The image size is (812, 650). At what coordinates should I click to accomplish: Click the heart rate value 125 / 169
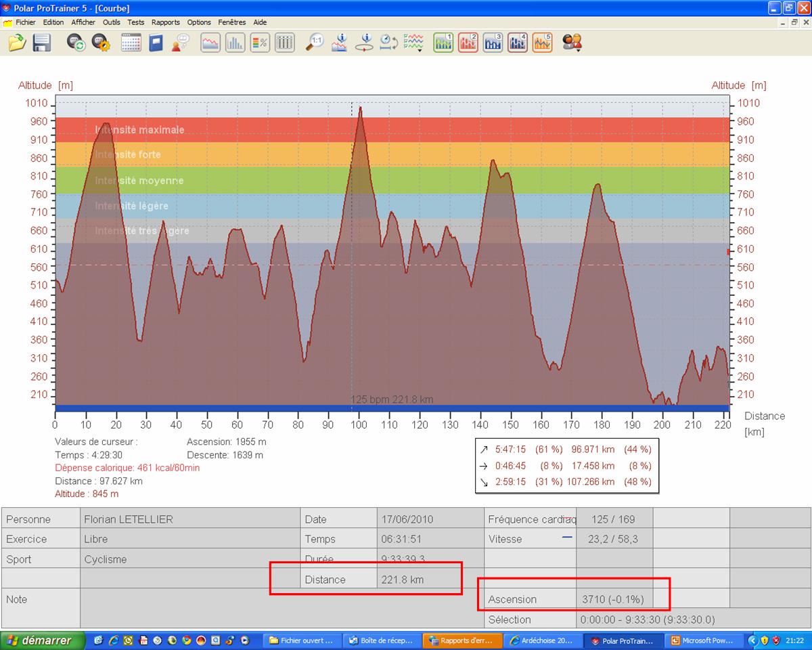(x=613, y=519)
